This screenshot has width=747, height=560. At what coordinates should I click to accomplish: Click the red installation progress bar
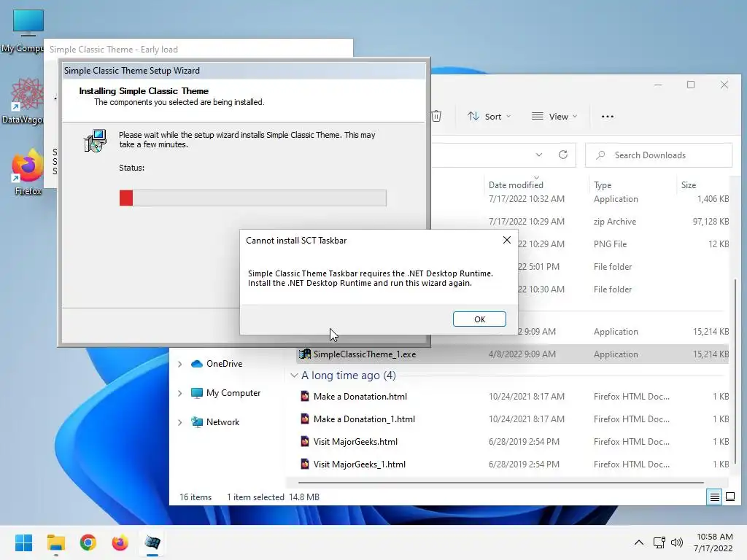pyautogui.click(x=252, y=198)
